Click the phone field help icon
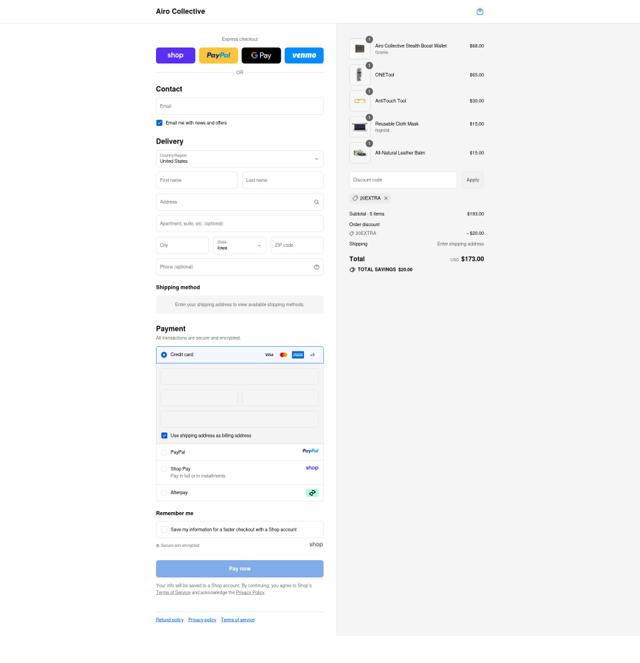 317,267
